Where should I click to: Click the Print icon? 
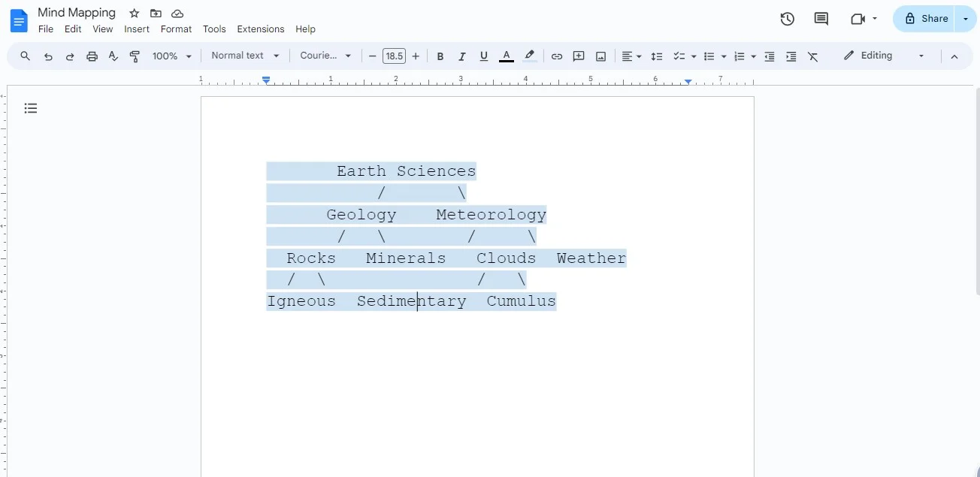click(92, 56)
